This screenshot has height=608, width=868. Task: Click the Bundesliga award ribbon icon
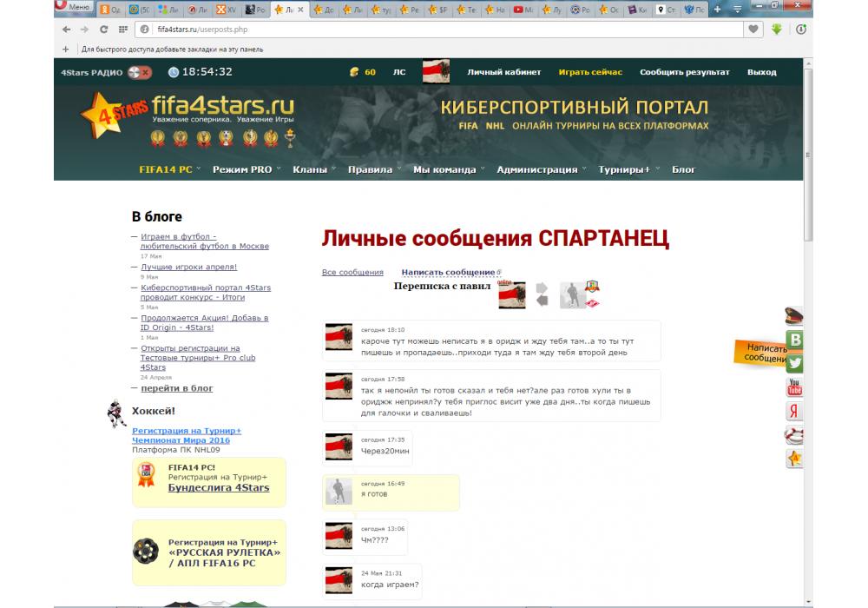146,475
